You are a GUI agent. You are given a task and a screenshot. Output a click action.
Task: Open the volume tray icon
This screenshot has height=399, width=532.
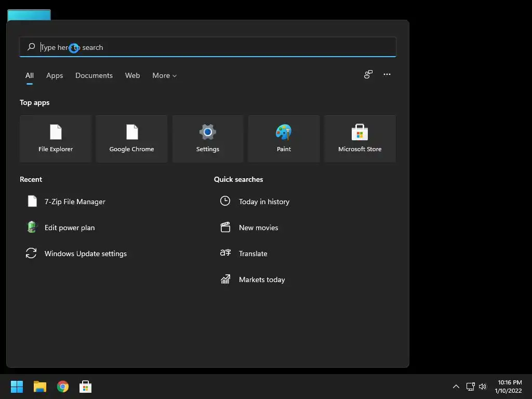point(483,387)
